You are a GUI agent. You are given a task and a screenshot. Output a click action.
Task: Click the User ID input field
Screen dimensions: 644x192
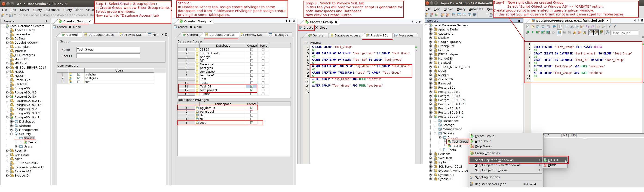click(108, 56)
